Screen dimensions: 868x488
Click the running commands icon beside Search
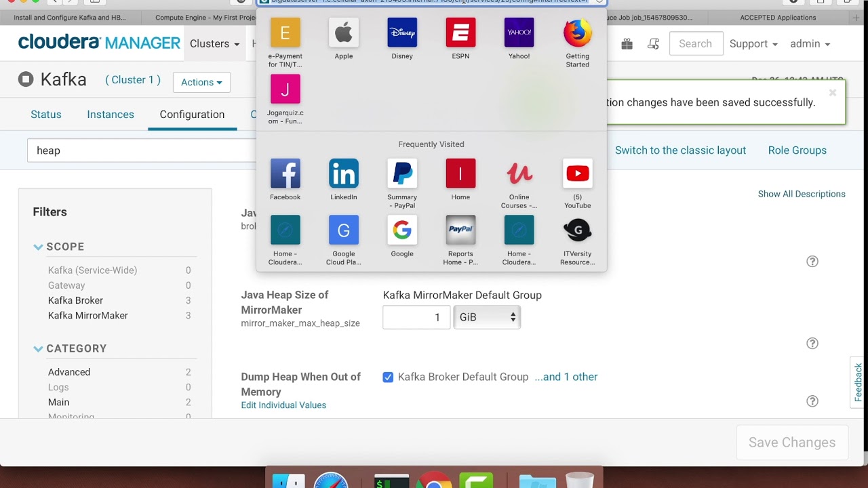pyautogui.click(x=654, y=44)
